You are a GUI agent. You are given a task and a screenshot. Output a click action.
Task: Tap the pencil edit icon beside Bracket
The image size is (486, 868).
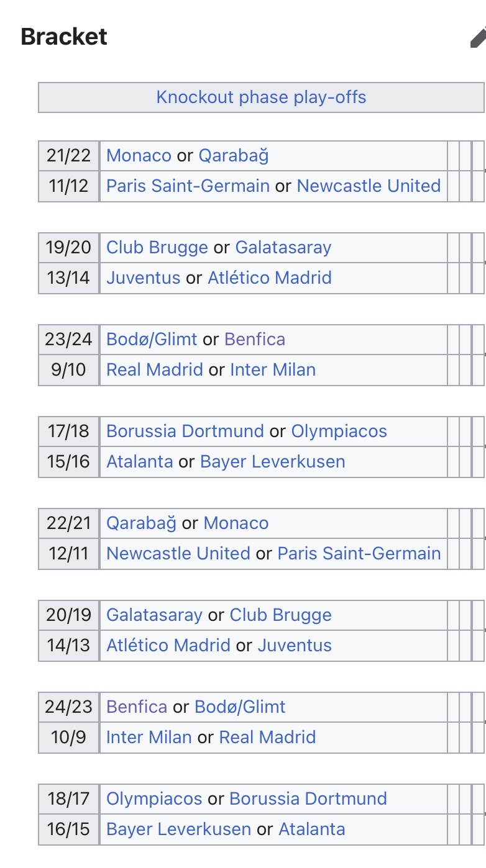tap(477, 37)
